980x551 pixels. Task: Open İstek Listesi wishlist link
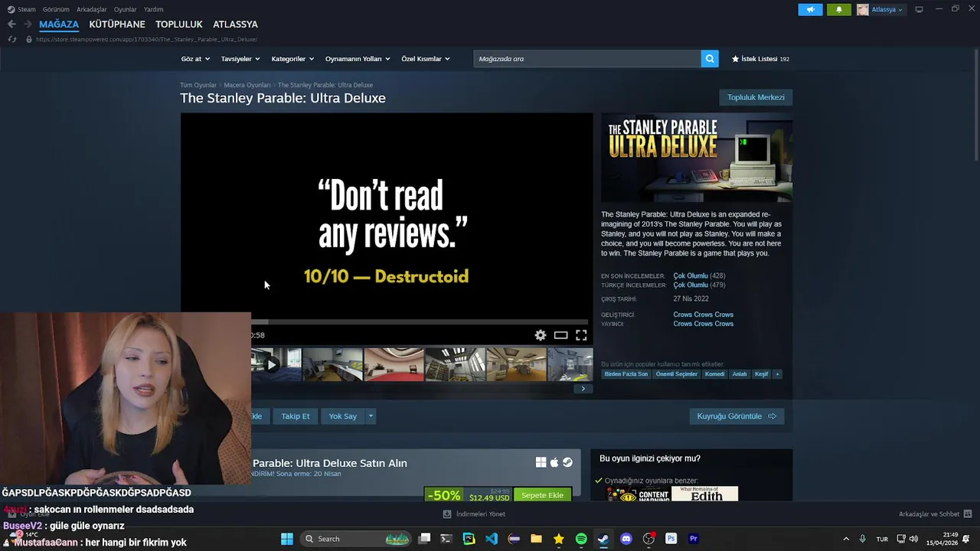click(x=760, y=59)
